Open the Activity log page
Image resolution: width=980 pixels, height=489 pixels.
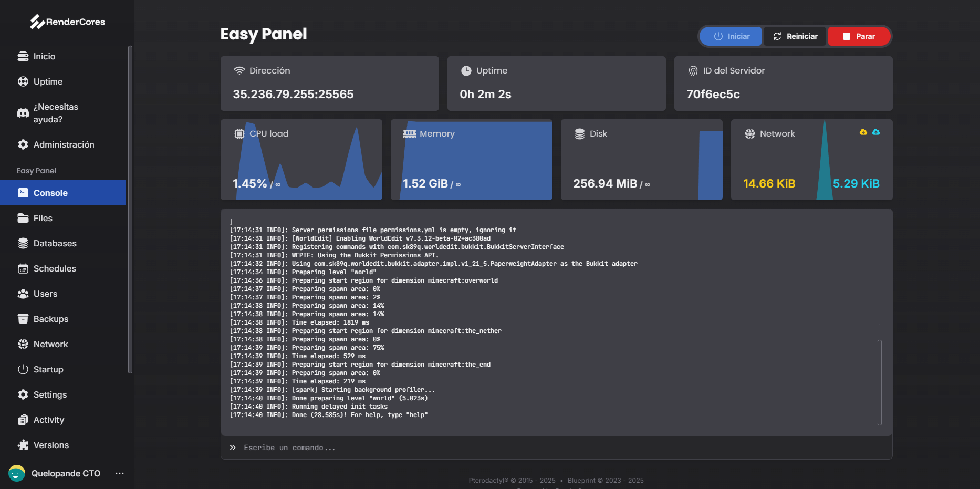(49, 420)
